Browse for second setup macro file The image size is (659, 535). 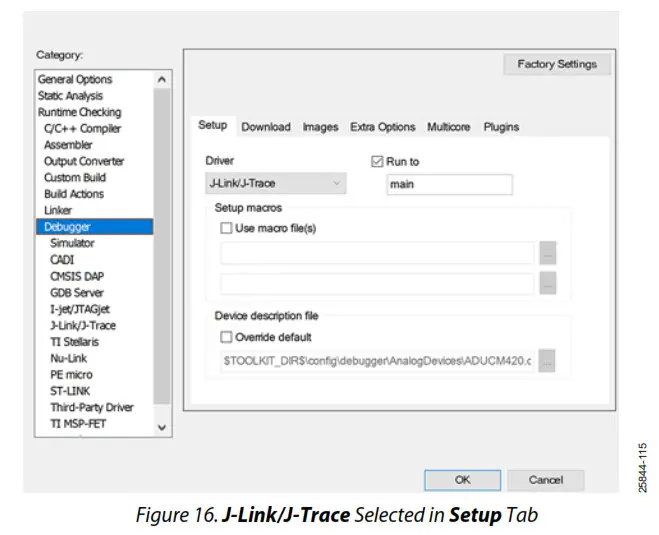coord(547,284)
